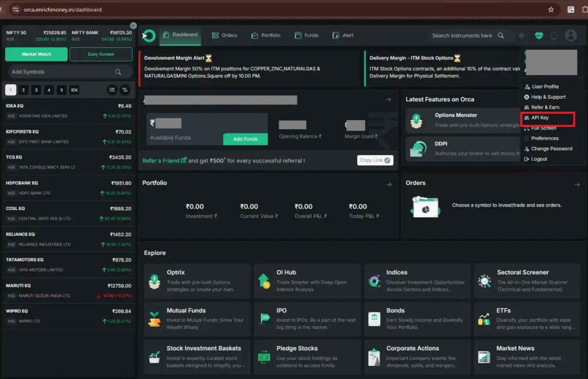Click the user avatar to toggle profile menu
588x379 pixels.
tap(571, 35)
